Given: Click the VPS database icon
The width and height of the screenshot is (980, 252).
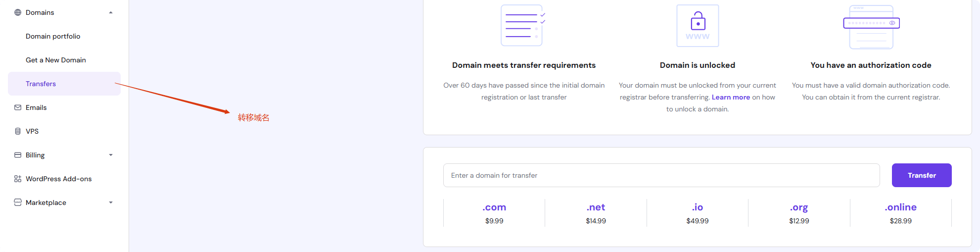Looking at the screenshot, I should [18, 131].
